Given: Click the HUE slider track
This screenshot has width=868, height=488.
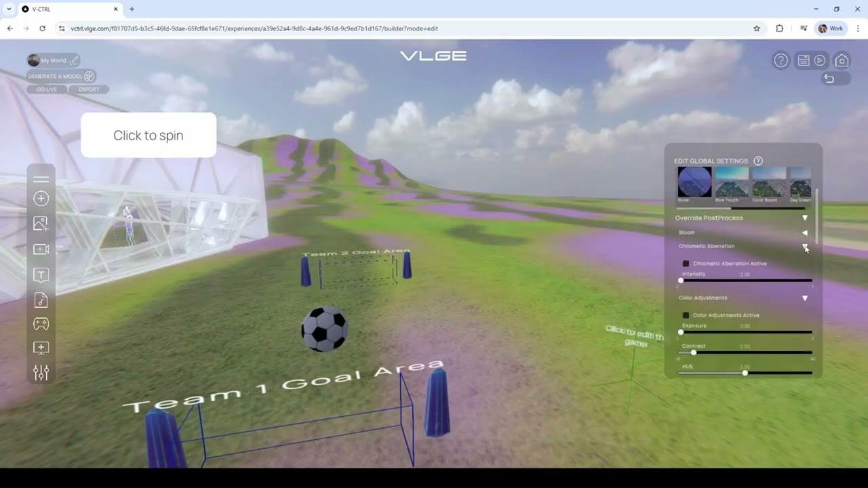Looking at the screenshot, I should tap(746, 373).
